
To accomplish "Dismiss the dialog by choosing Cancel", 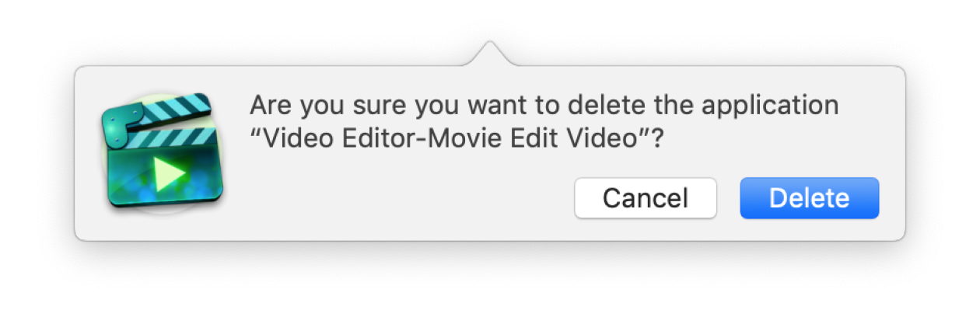I will [646, 198].
